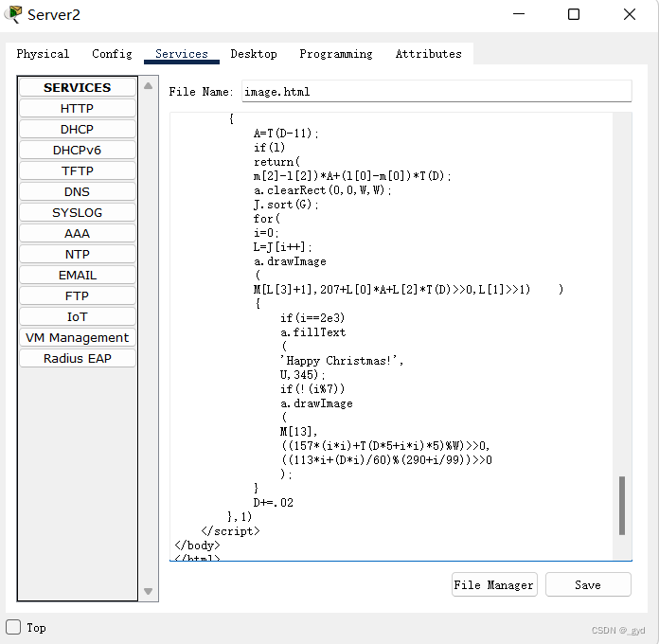The image size is (659, 644).
Task: Select the EMAIL service
Action: (78, 275)
